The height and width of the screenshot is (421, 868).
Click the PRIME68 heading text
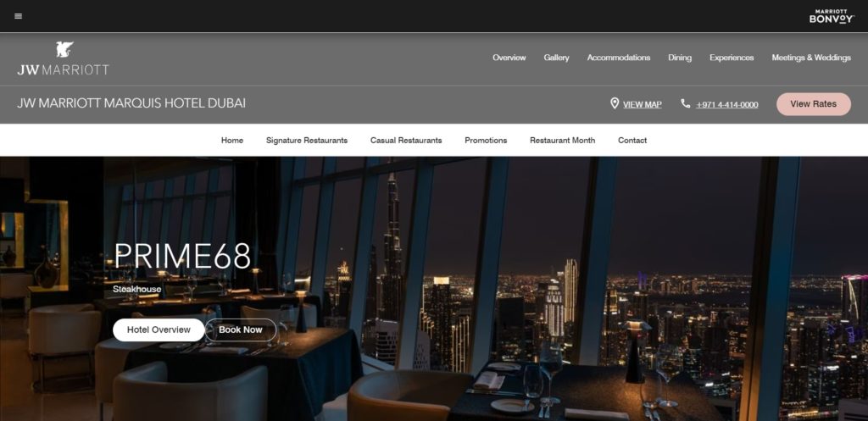(x=182, y=256)
